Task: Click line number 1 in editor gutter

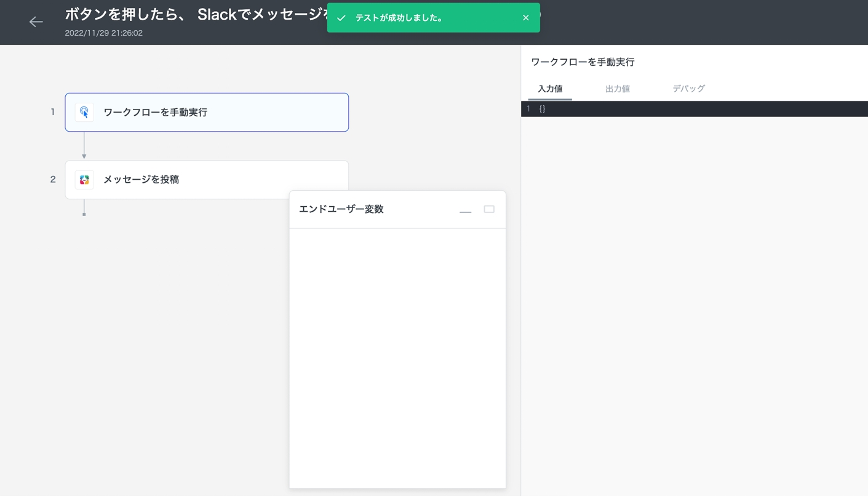Action: click(528, 109)
